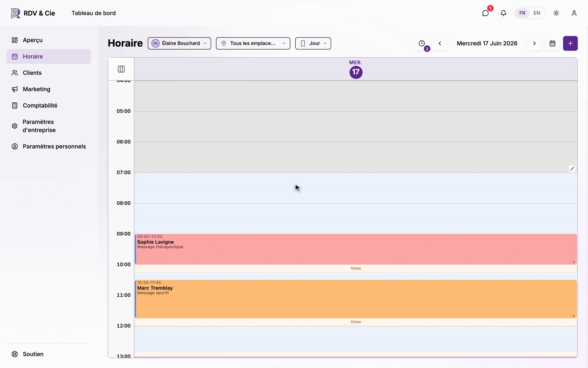Click the Horaire page heading

125,43
